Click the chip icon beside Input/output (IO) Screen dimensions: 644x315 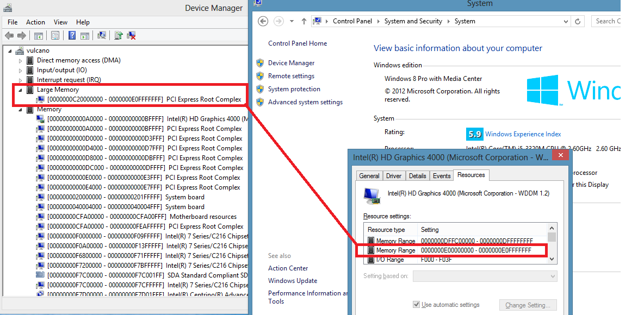30,70
